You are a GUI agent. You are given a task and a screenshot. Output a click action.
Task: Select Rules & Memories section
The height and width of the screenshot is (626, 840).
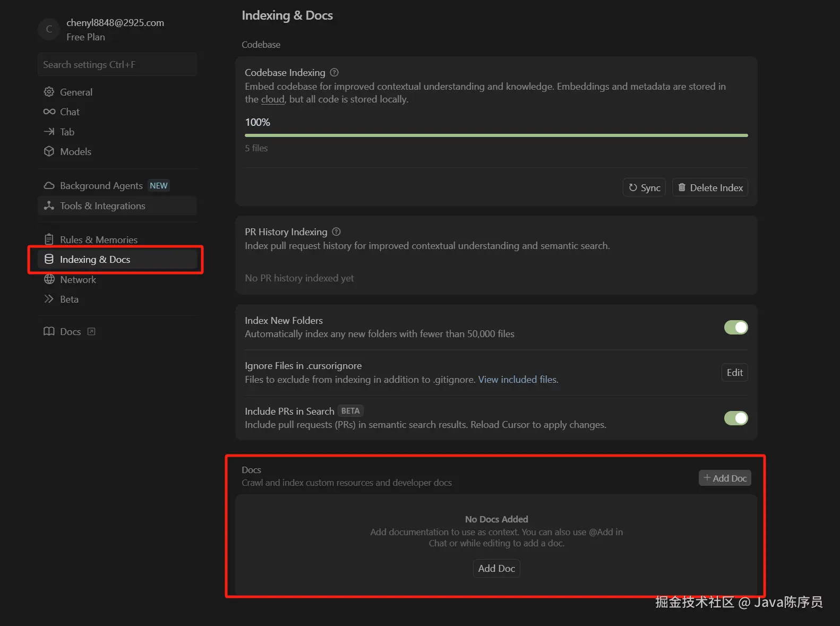tap(117, 239)
